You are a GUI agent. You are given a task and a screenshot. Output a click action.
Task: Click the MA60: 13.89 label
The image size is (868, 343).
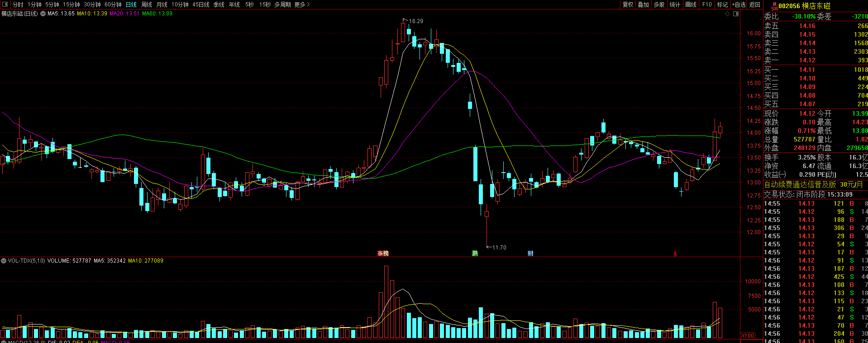tap(157, 14)
